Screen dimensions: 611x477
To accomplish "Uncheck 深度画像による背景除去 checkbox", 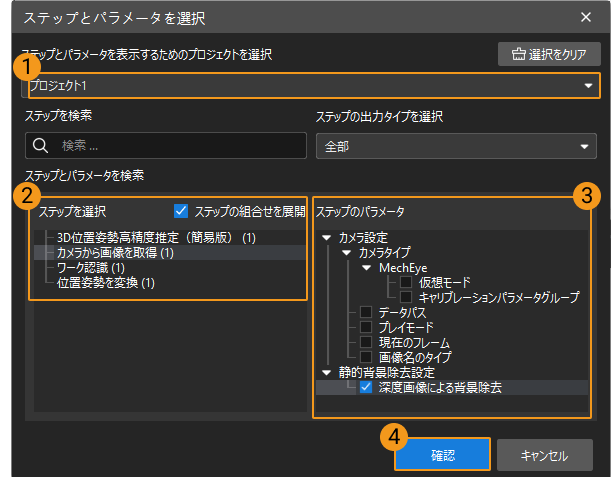I will tap(367, 387).
